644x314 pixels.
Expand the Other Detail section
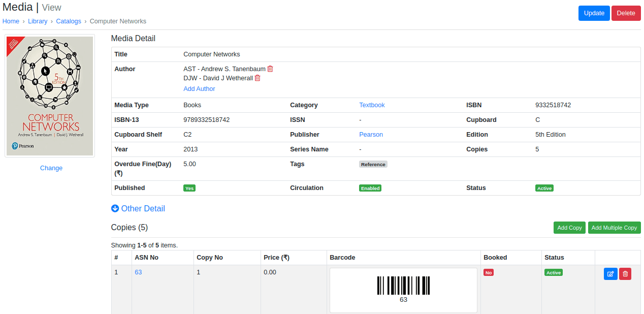coord(143,208)
